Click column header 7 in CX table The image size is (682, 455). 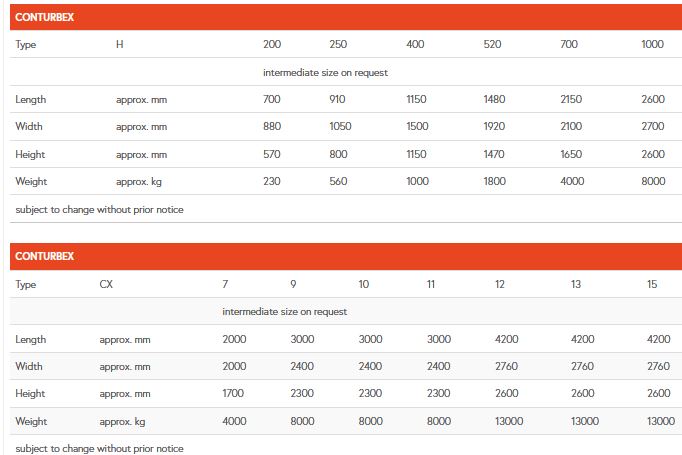[225, 284]
